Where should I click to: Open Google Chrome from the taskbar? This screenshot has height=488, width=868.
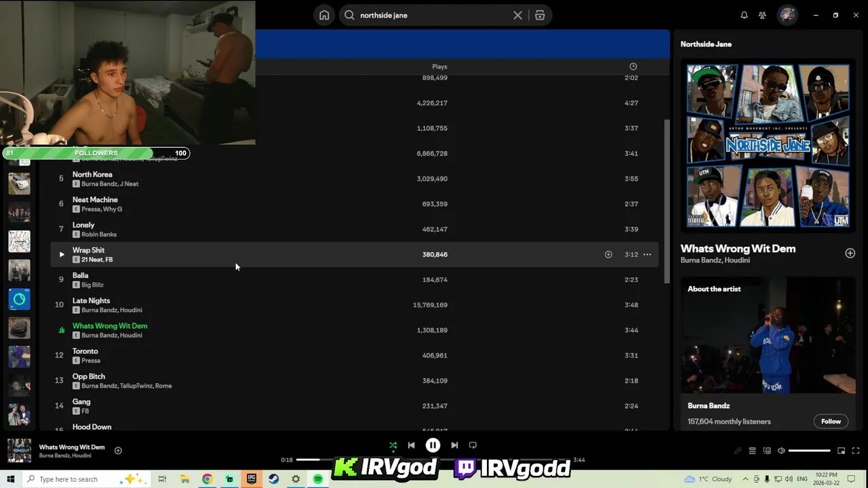pos(208,479)
